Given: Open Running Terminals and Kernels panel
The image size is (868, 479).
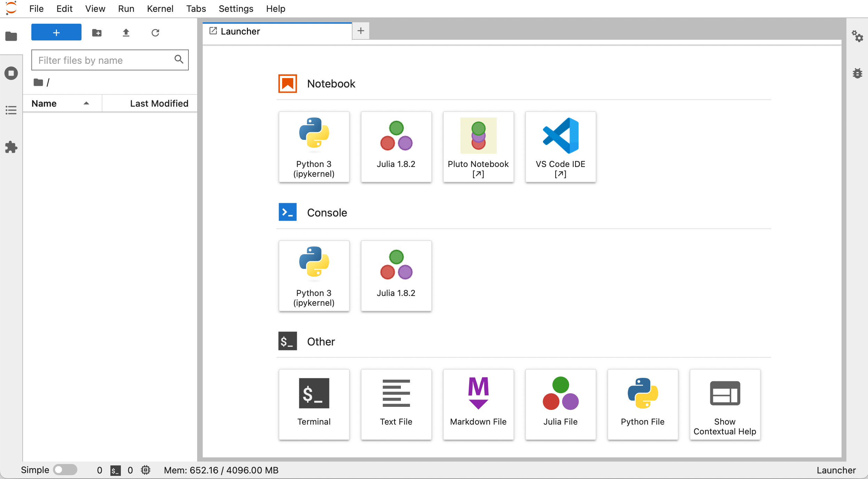Looking at the screenshot, I should 11,73.
